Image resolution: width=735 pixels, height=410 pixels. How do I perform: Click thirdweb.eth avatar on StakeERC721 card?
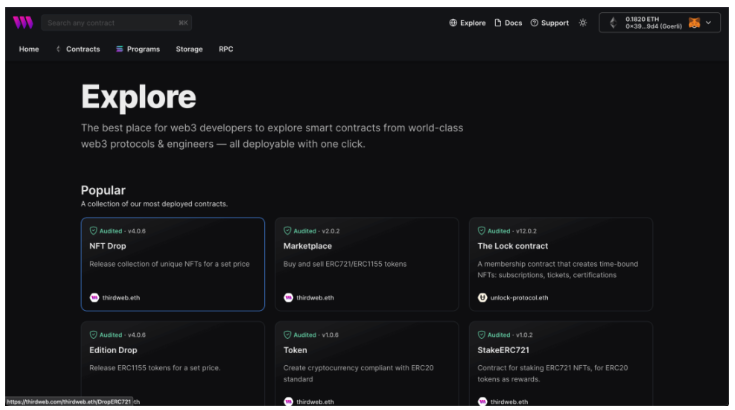(482, 402)
